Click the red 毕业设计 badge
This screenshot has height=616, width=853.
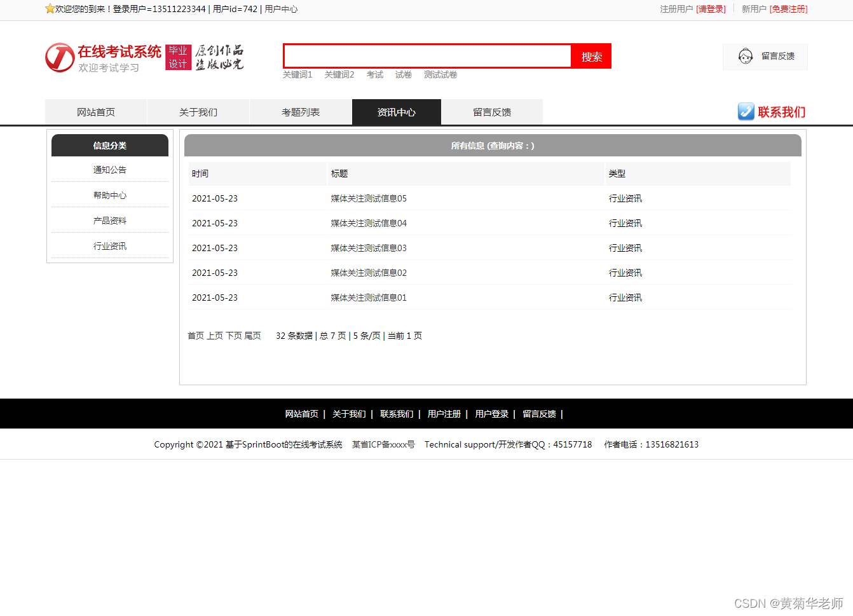click(x=178, y=57)
